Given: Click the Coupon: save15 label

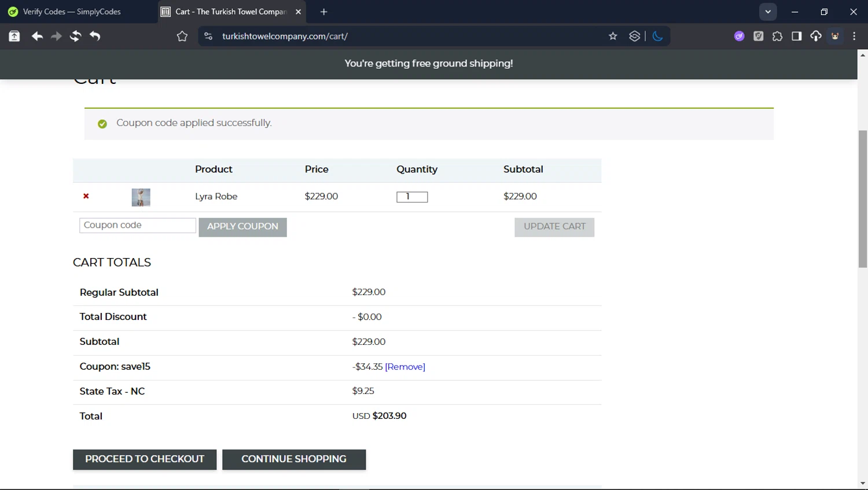Looking at the screenshot, I should pyautogui.click(x=115, y=367).
